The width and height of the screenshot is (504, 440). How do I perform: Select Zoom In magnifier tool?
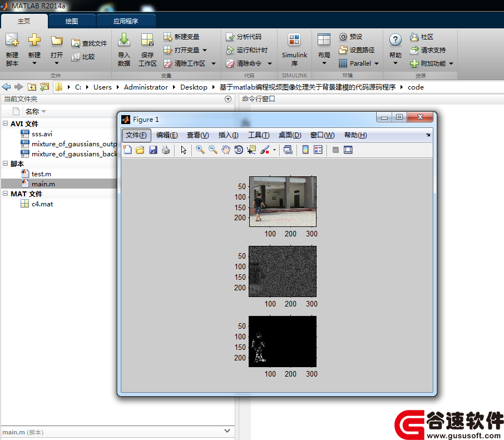pos(200,150)
